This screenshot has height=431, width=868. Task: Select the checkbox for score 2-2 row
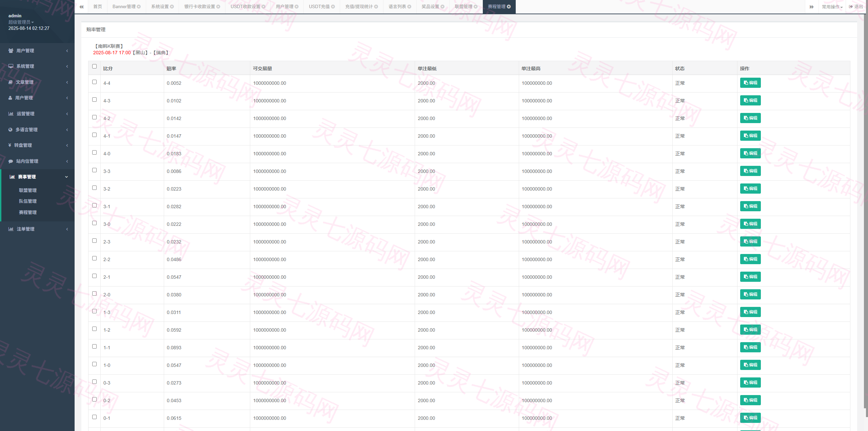94,258
